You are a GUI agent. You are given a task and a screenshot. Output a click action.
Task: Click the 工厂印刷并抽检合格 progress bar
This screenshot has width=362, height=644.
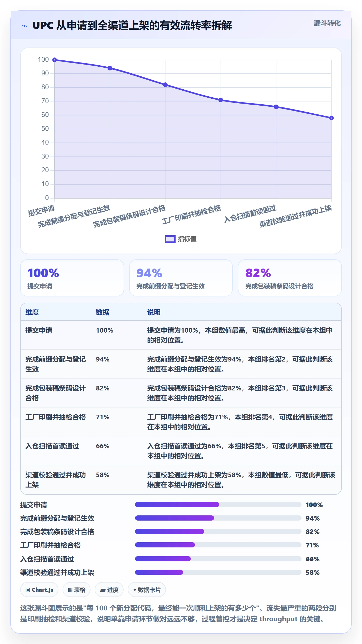pyautogui.click(x=218, y=545)
